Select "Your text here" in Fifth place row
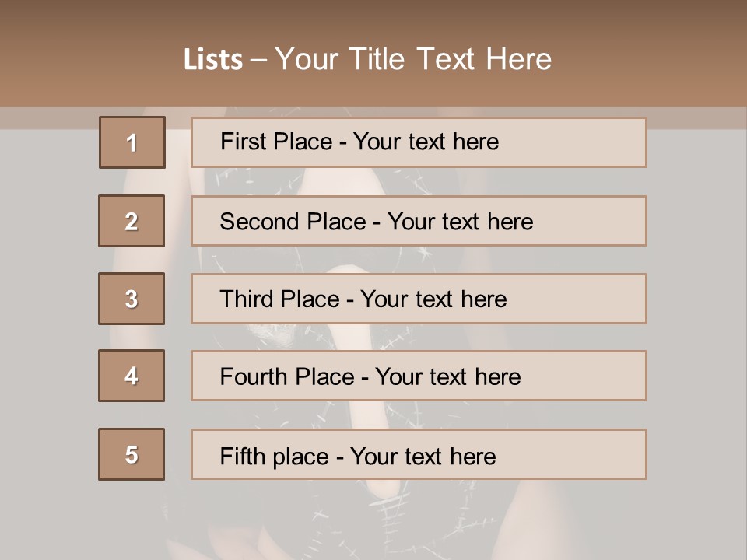 coord(423,456)
